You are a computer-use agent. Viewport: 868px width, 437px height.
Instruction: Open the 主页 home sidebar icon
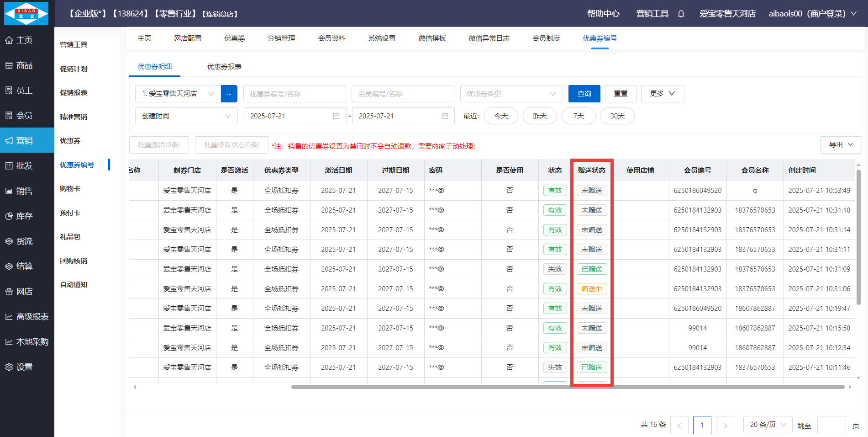(9, 40)
